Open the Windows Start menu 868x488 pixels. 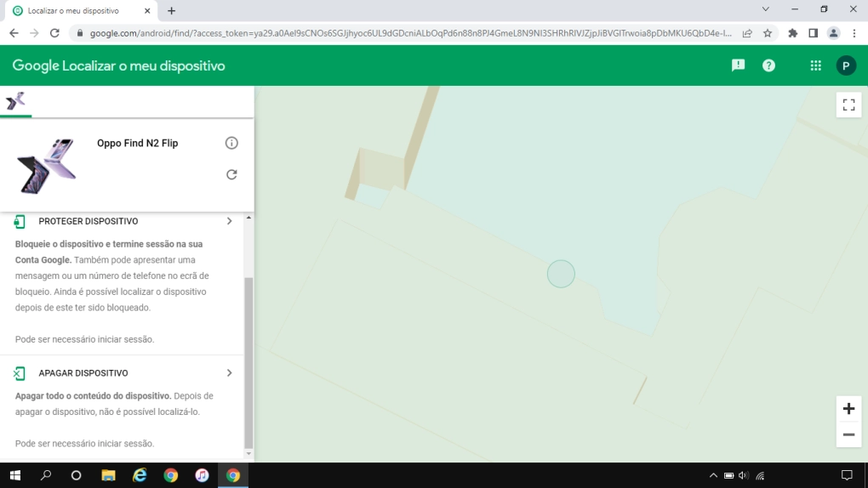click(15, 475)
